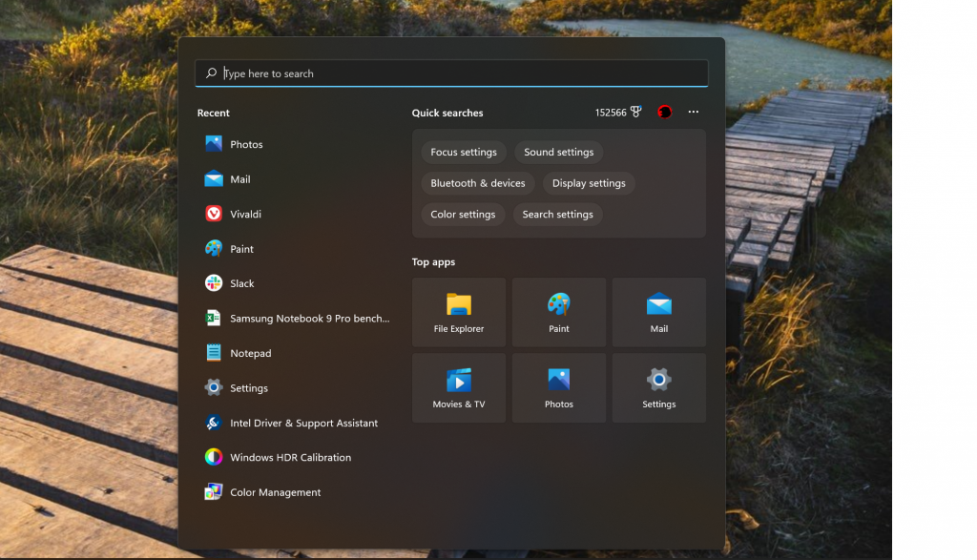
Task: Launch Mail from the Recent list
Action: click(240, 178)
